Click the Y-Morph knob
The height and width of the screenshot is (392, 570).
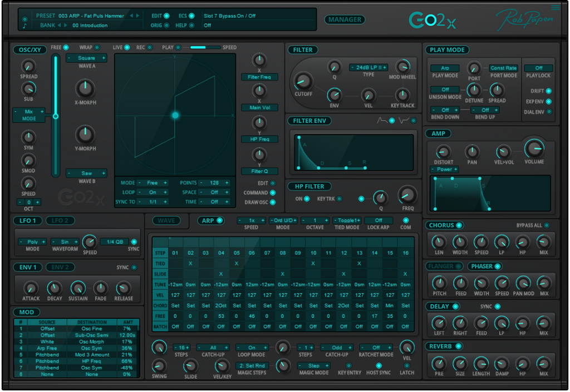tap(85, 135)
